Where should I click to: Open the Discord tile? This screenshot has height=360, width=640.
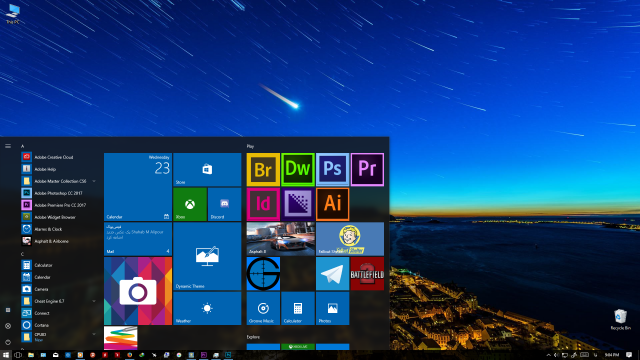tap(224, 204)
